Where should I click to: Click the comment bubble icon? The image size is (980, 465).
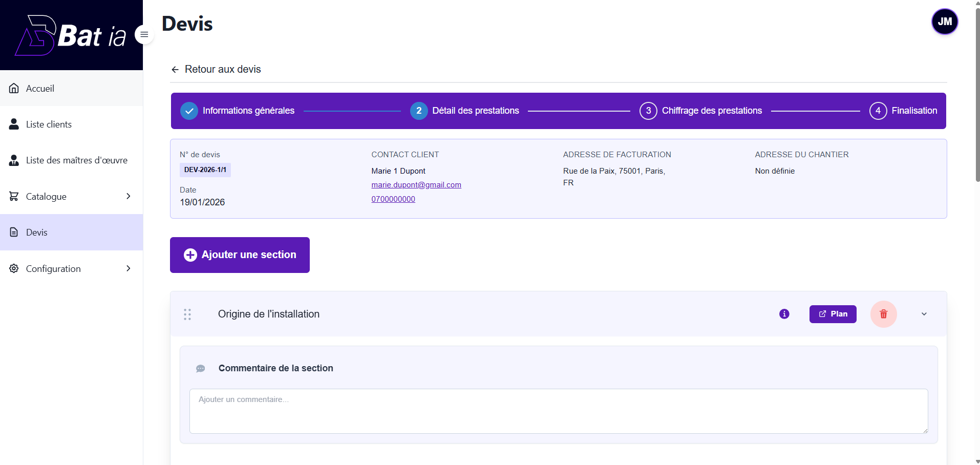coord(200,368)
